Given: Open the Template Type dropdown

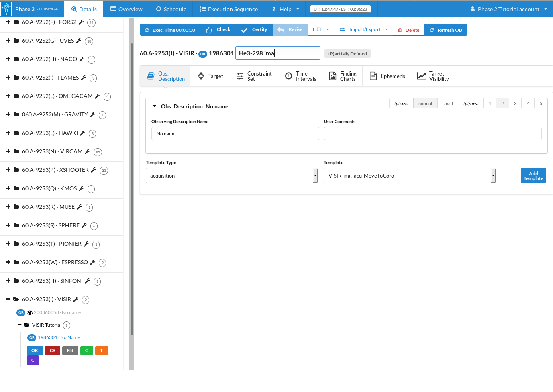Looking at the screenshot, I should coord(232,176).
